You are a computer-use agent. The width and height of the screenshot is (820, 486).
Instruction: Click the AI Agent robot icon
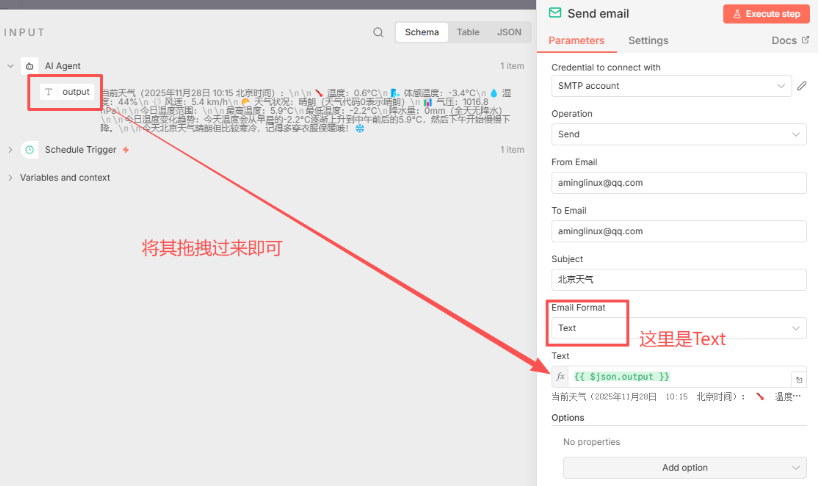[x=29, y=66]
